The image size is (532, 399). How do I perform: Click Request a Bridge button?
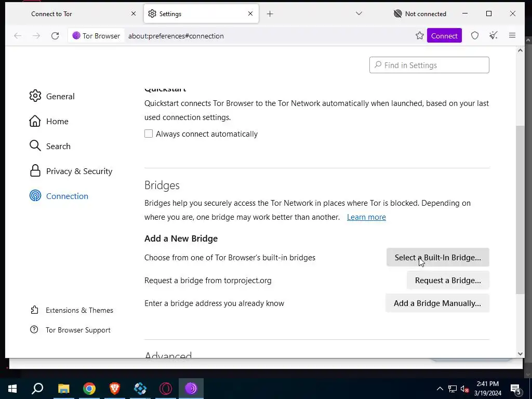(448, 281)
